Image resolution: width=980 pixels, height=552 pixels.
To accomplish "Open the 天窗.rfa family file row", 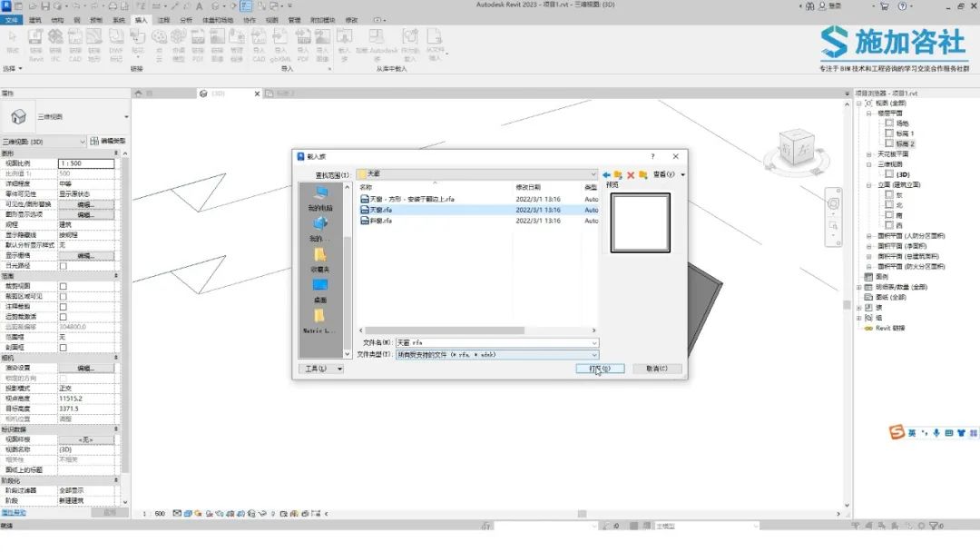I will 479,210.
